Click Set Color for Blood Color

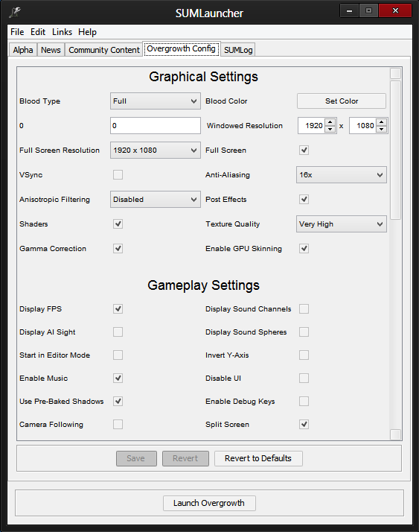pyautogui.click(x=342, y=101)
